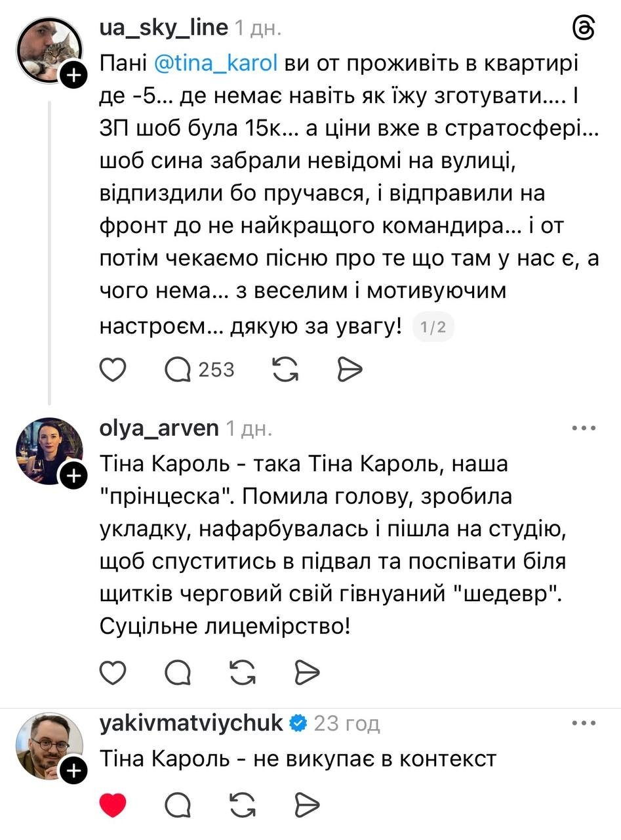The image size is (621, 840).
Task: Open more options for yakivmatviychuk's reply
Action: click(x=583, y=723)
